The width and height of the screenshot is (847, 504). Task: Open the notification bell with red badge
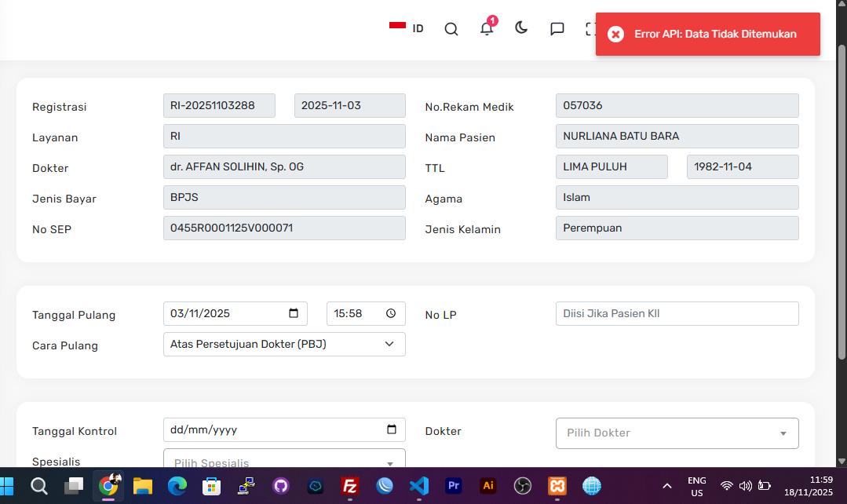pos(487,27)
